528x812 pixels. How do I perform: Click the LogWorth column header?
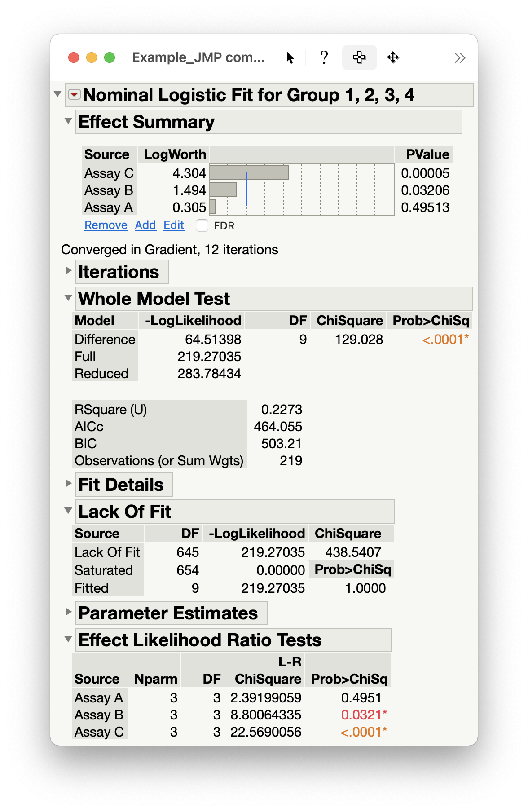[x=175, y=154]
